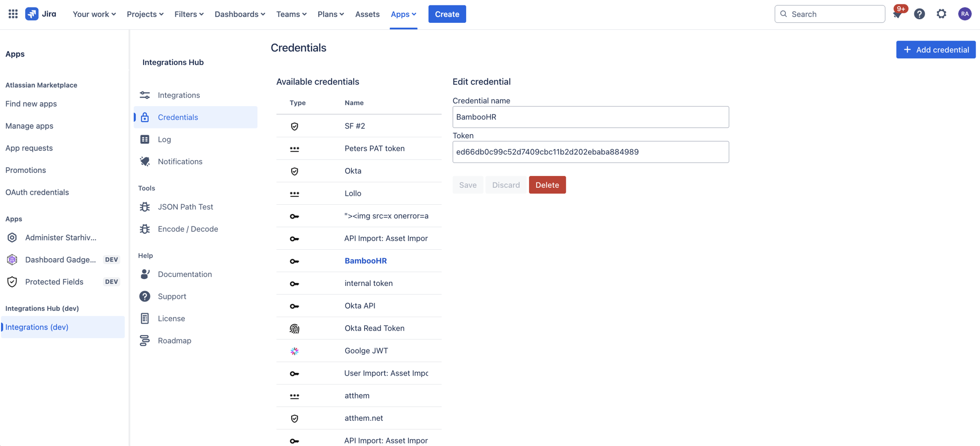Viewport: 980px width, 446px height.
Task: Open Integrations (dev) in the sidebar
Action: coord(37,327)
